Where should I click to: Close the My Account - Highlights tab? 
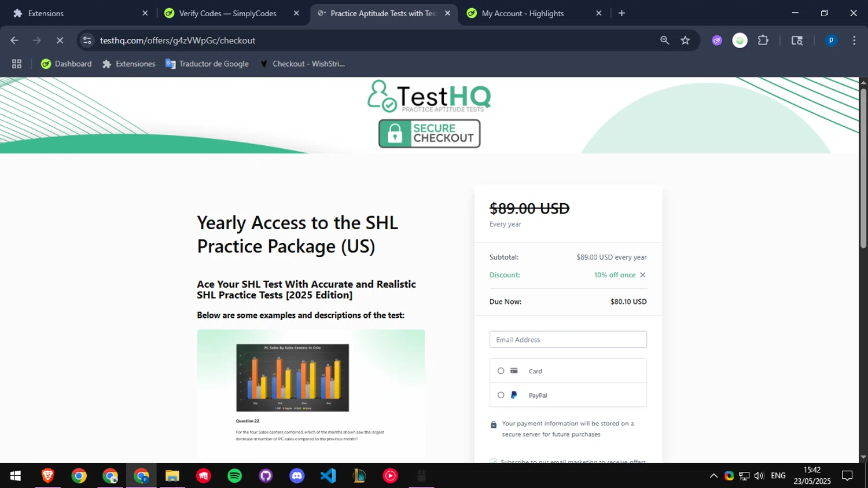point(599,13)
